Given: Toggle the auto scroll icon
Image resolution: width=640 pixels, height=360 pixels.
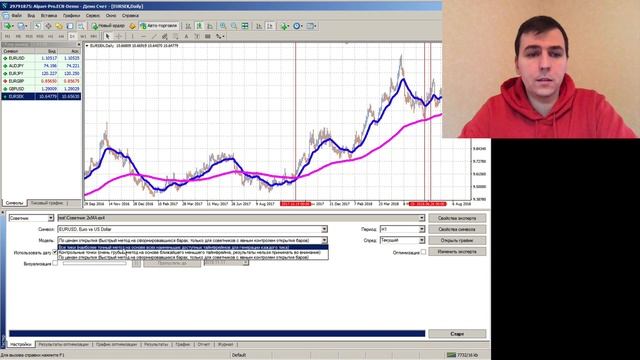Looking at the screenshot, I should (259, 26).
